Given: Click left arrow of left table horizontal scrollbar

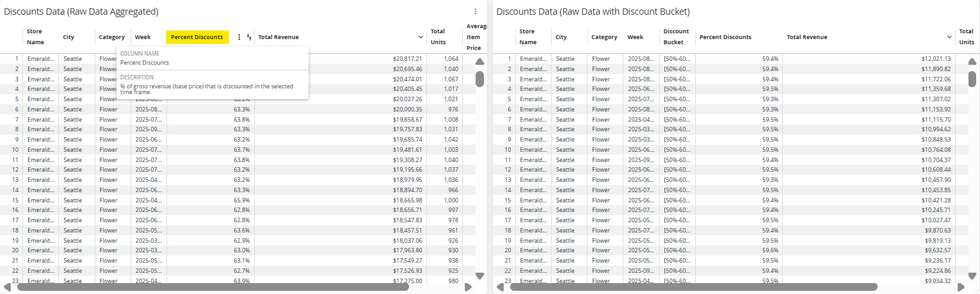Looking at the screenshot, I should pos(8,287).
